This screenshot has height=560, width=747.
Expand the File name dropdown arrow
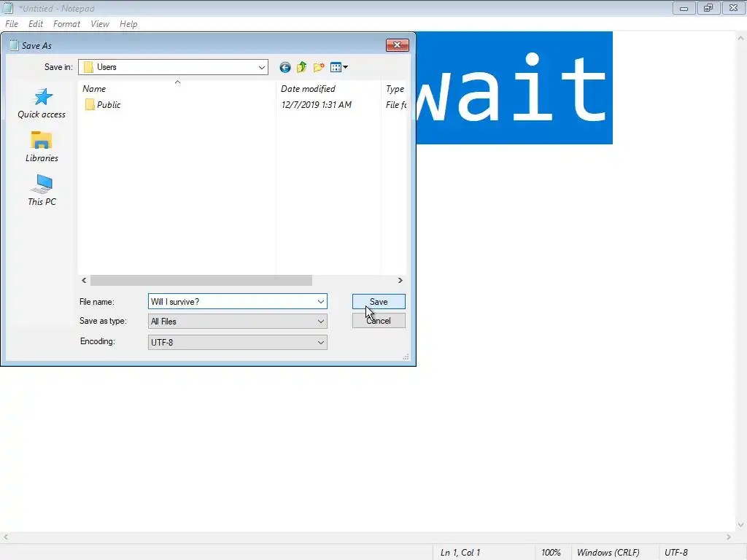click(321, 301)
